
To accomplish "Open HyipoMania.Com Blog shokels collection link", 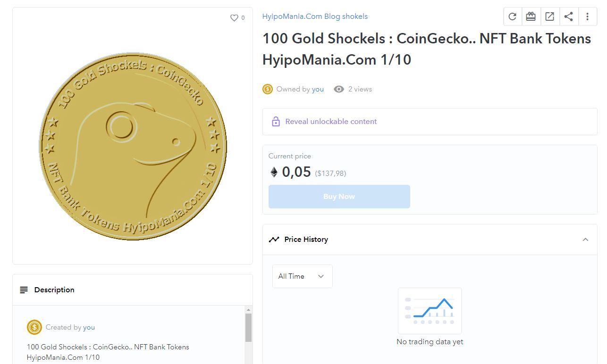I will (315, 17).
